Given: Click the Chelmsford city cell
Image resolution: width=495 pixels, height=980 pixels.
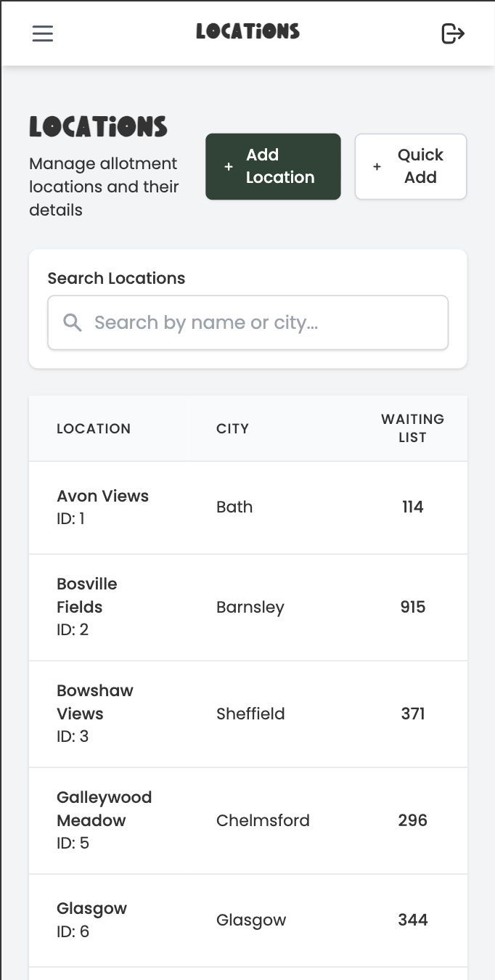Looking at the screenshot, I should tap(263, 820).
